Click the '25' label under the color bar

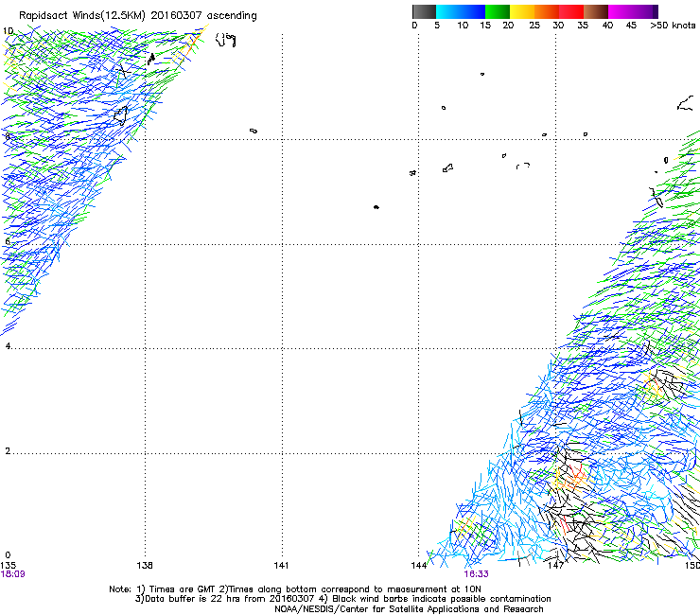click(534, 26)
